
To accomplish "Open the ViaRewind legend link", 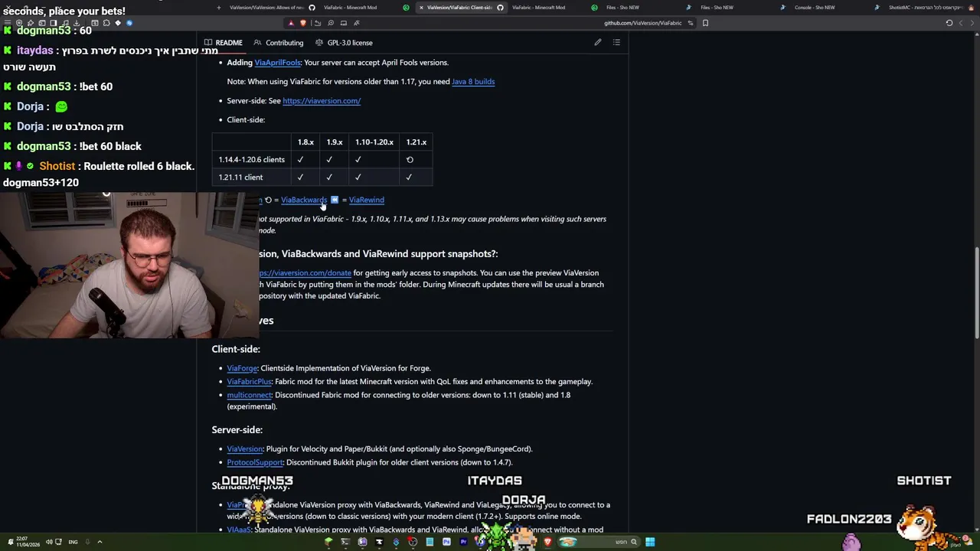I will coord(367,200).
